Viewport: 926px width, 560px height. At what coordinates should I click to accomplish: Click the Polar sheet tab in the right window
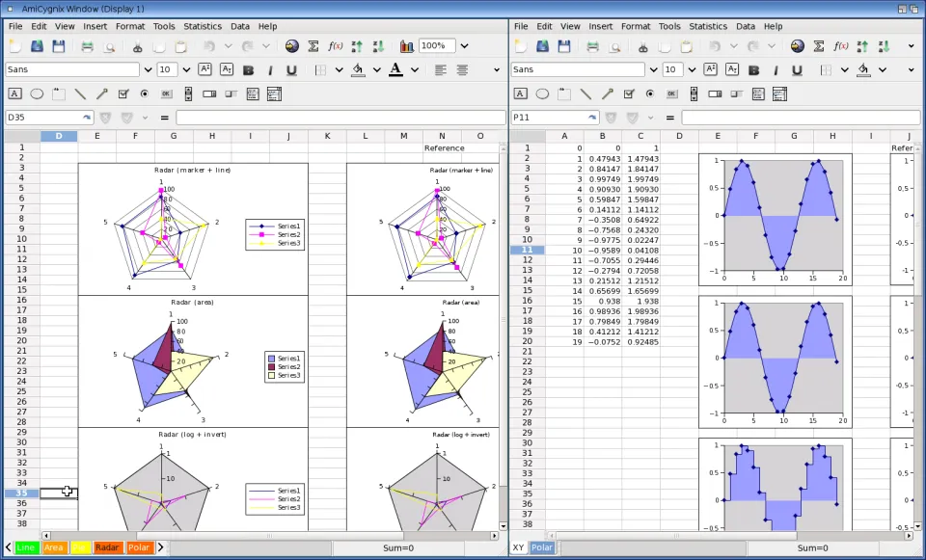(542, 547)
